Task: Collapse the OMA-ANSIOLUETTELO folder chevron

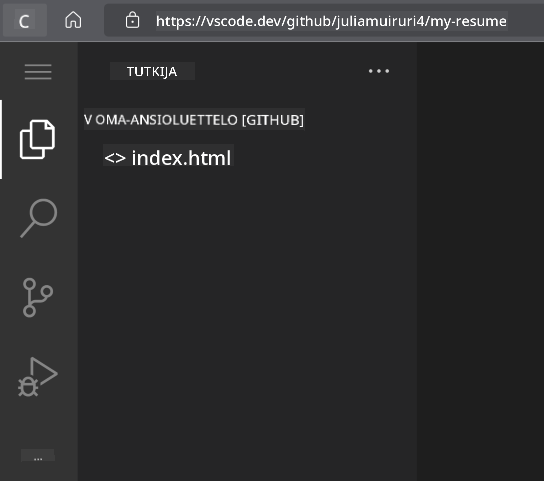Action: click(x=88, y=120)
